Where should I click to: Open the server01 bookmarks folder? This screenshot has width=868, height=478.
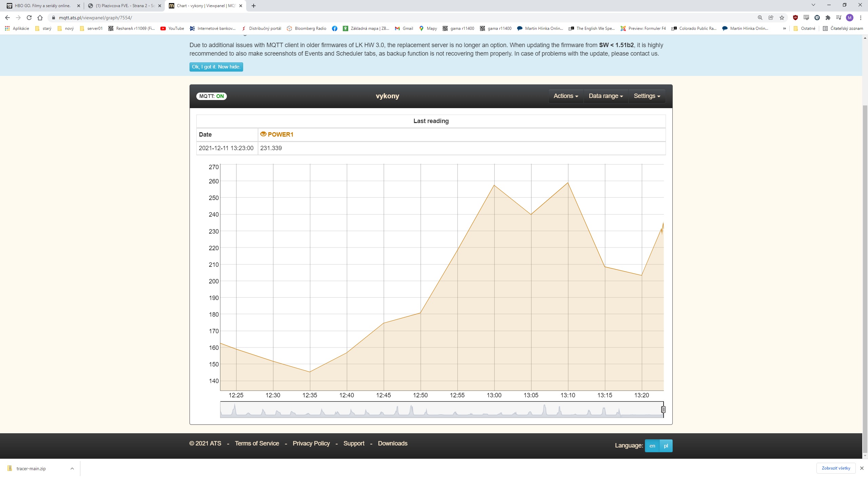pyautogui.click(x=91, y=28)
